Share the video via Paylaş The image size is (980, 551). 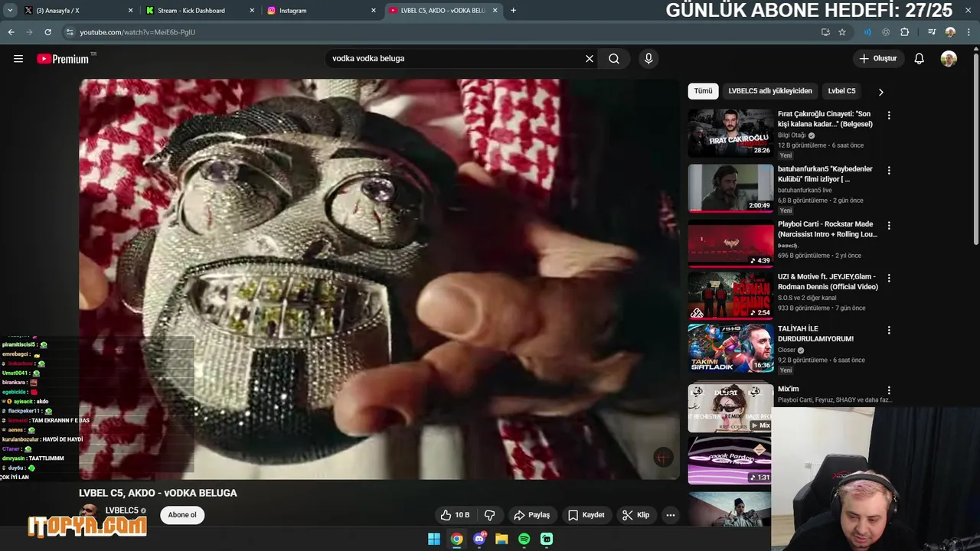pyautogui.click(x=531, y=515)
